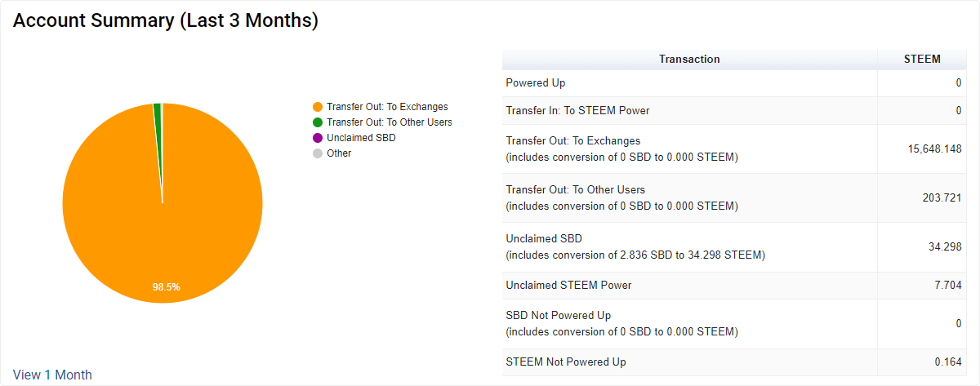Sort by the STEEM column header
This screenshot has height=386, width=980.
tap(922, 60)
